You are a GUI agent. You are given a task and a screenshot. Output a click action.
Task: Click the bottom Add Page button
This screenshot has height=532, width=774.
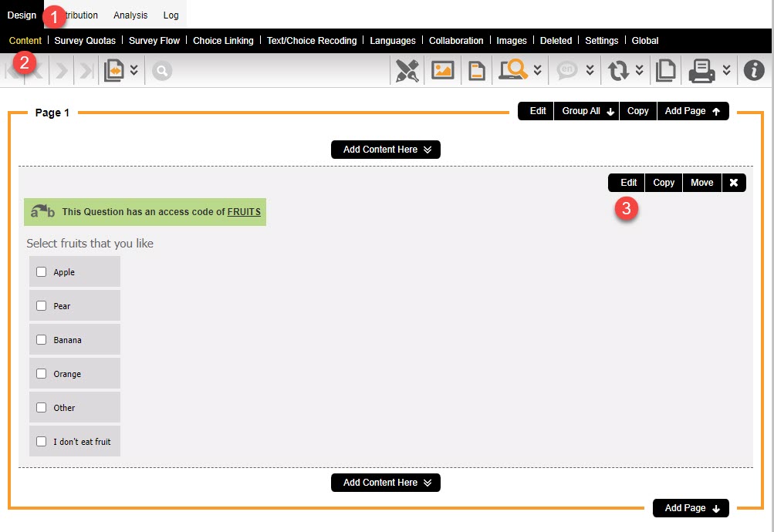tap(691, 508)
